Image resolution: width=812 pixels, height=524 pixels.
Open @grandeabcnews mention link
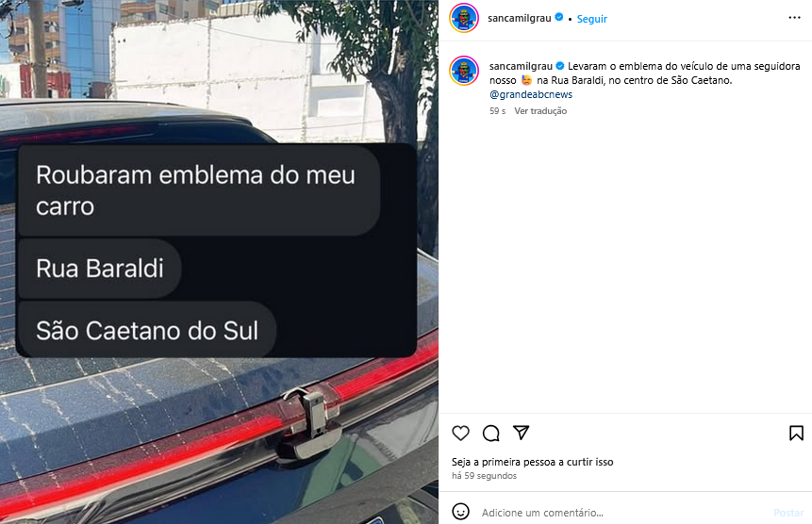click(531, 94)
